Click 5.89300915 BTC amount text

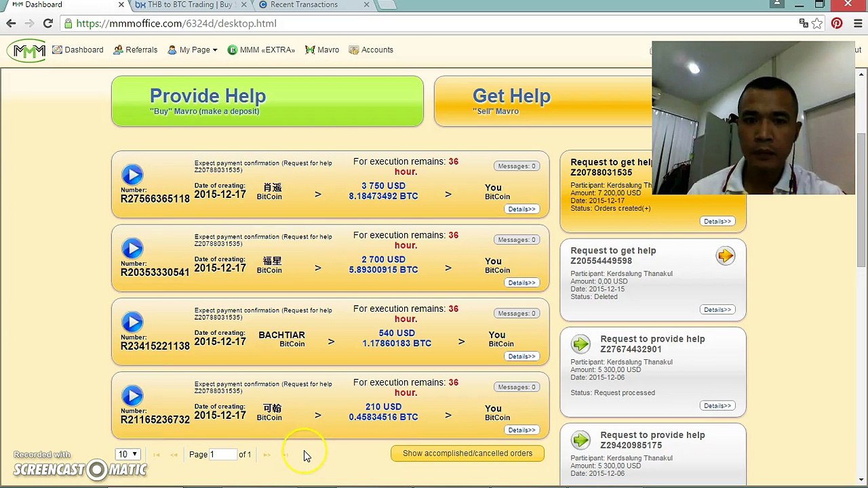[x=383, y=270]
